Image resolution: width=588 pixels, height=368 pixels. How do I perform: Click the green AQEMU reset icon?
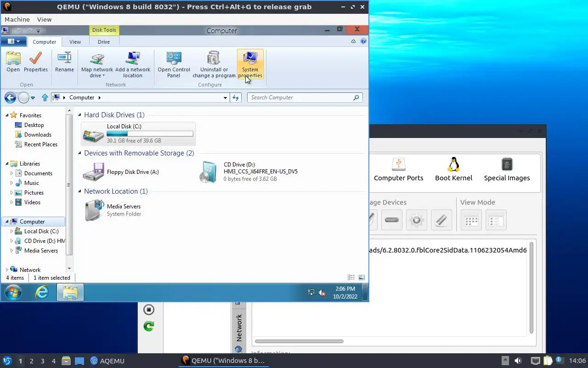click(148, 327)
